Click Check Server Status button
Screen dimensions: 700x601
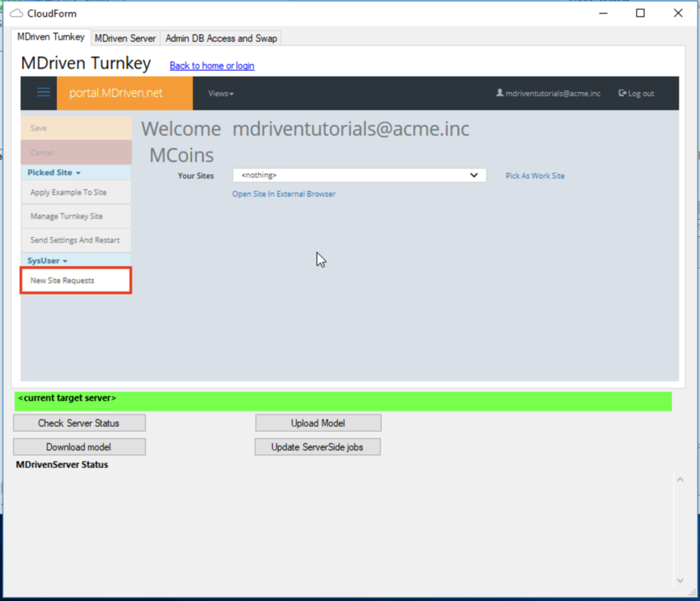pos(79,423)
